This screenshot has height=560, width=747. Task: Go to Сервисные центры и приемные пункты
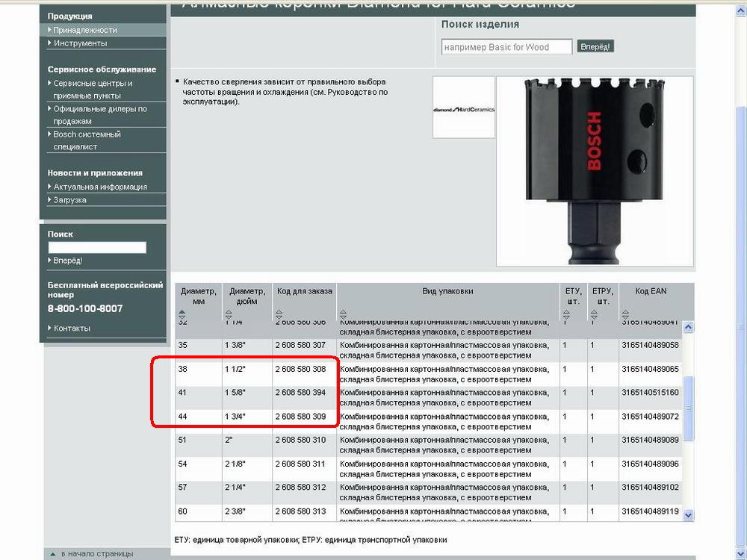point(93,89)
